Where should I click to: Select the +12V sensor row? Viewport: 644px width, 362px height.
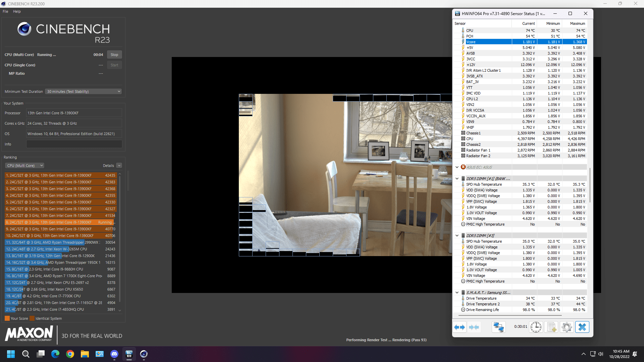520,65
